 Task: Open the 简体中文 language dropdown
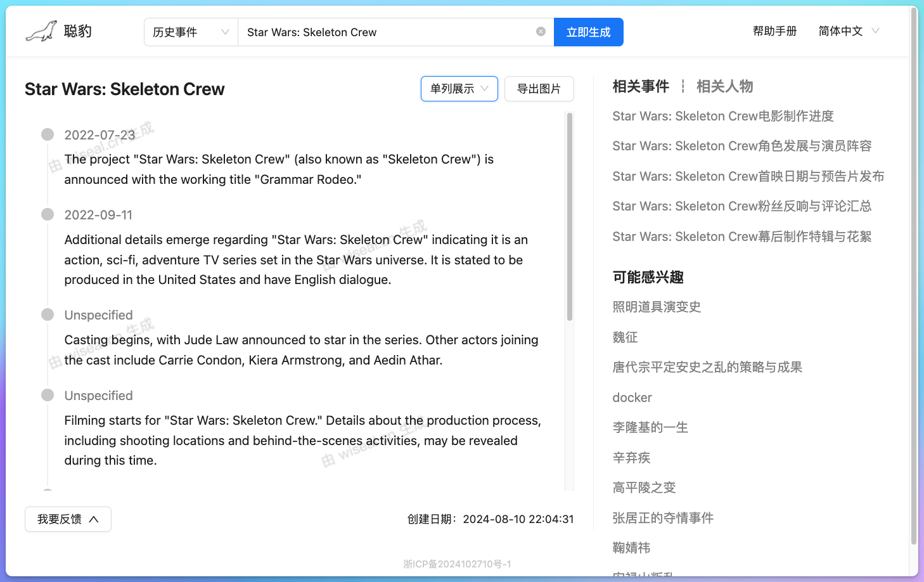coord(849,31)
